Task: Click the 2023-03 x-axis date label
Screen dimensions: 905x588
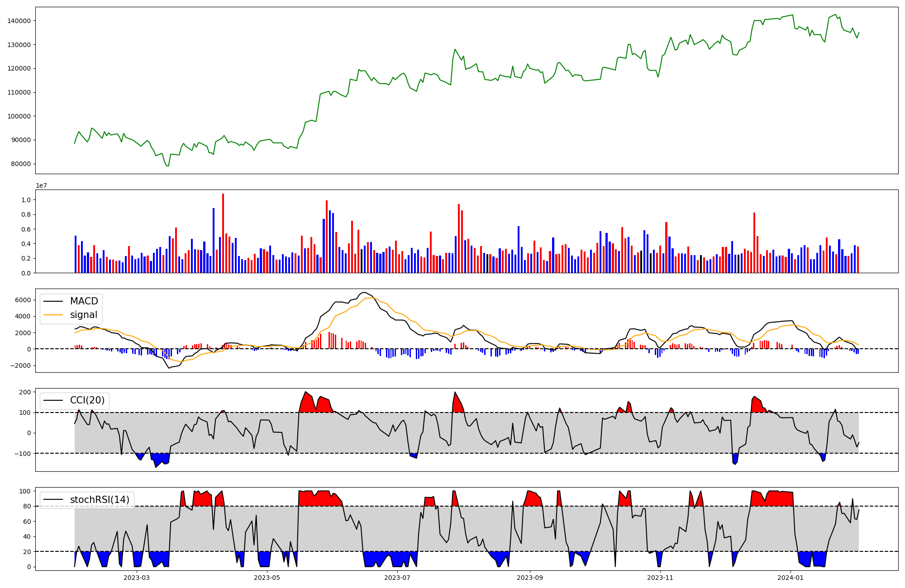Action: click(137, 578)
